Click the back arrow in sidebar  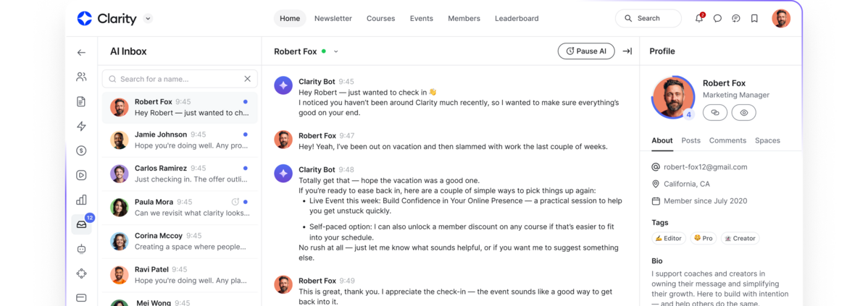coord(81,52)
